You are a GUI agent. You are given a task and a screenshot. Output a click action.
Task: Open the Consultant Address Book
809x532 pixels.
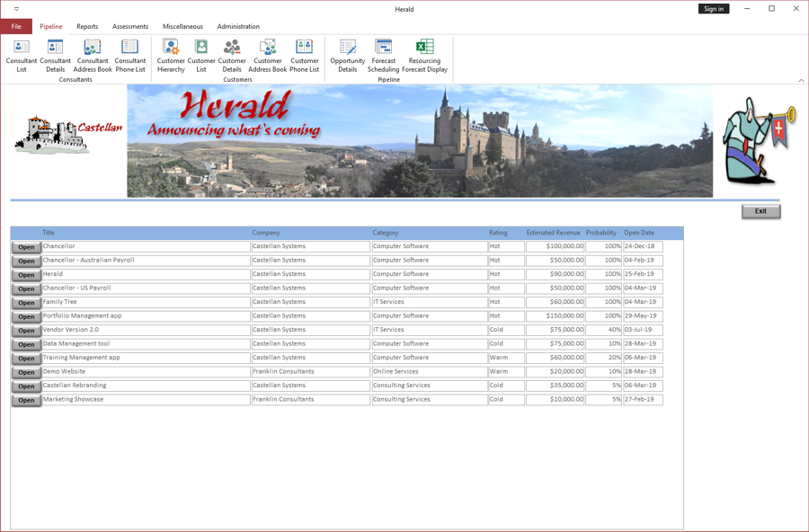pos(93,56)
